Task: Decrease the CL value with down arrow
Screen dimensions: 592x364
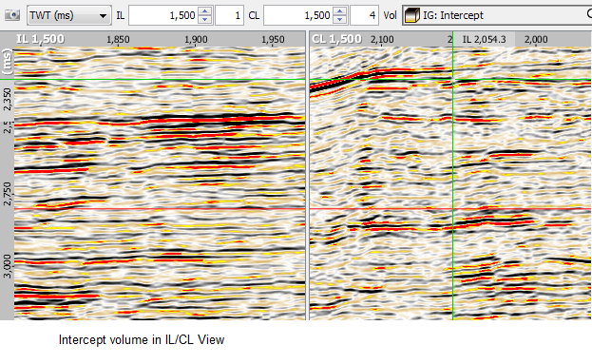Action: click(x=340, y=20)
